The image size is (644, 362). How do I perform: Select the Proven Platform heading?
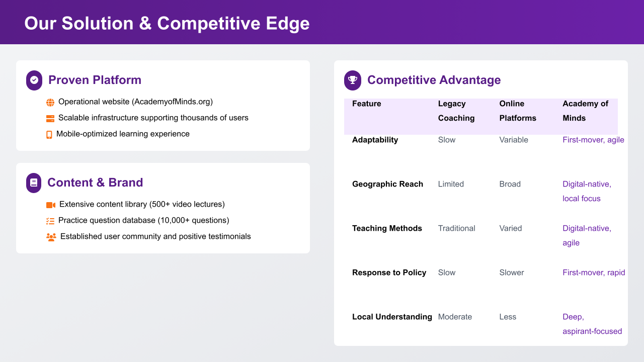95,80
